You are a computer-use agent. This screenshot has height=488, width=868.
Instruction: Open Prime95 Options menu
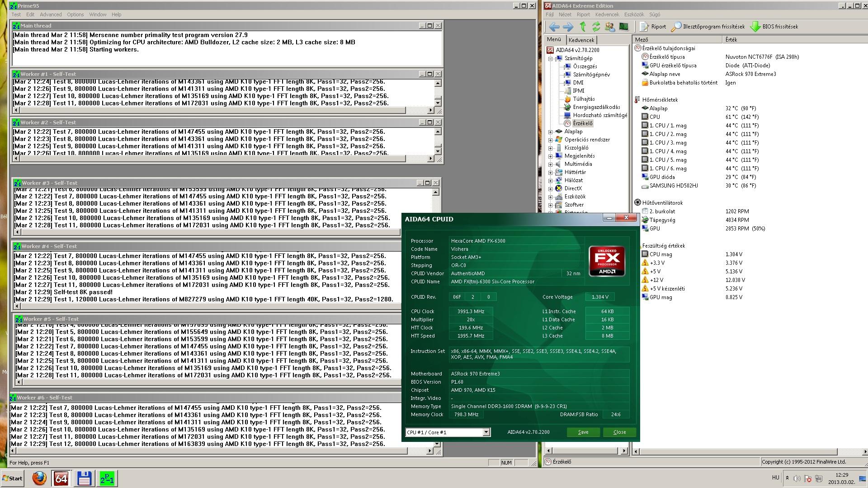pos(75,14)
